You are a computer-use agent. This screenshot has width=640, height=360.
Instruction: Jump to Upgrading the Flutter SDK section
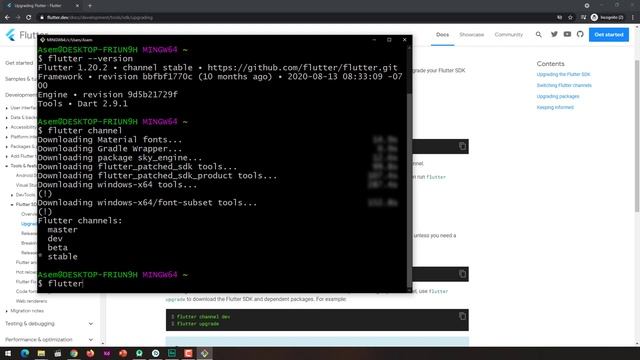tap(563, 74)
